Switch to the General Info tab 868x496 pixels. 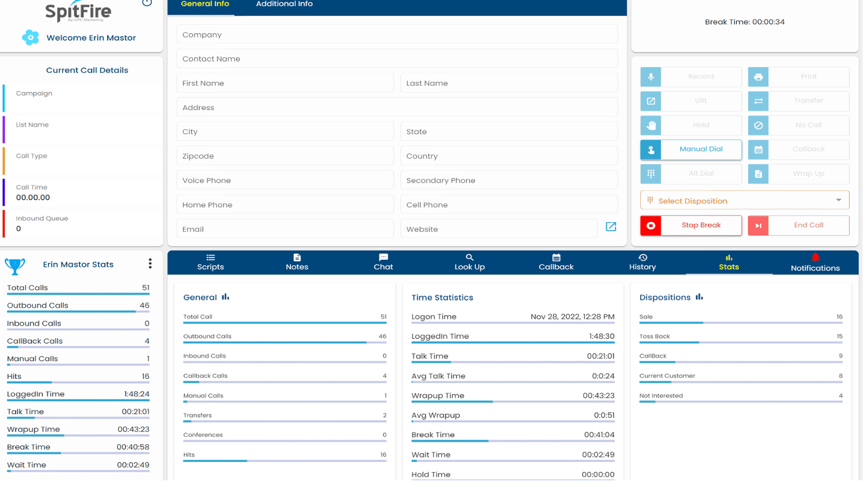click(205, 4)
